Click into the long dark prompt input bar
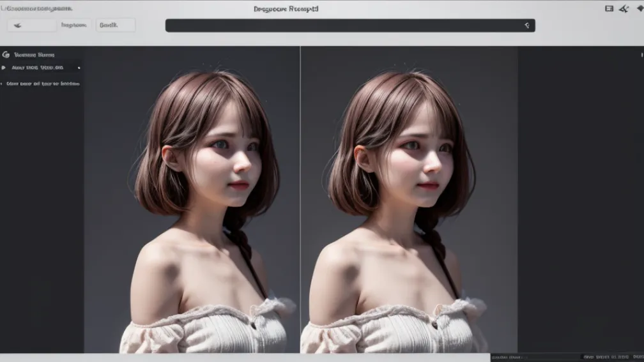Image resolution: width=644 pixels, height=362 pixels. coord(345,26)
